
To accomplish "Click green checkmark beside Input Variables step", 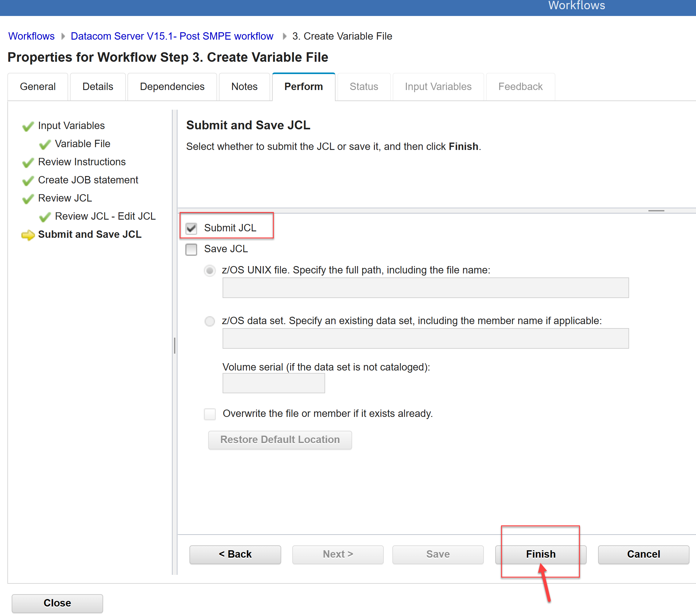I will [28, 126].
